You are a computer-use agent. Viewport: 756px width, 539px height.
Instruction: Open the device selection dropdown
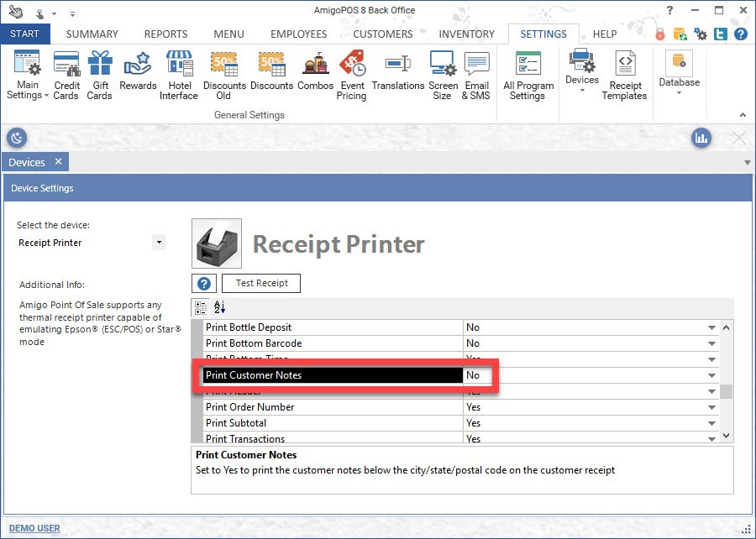tap(158, 243)
